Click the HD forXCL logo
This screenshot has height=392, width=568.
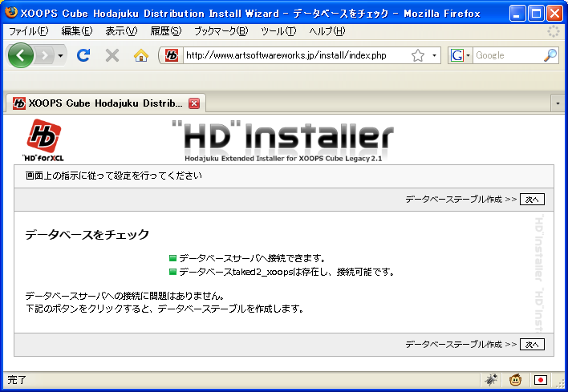(43, 140)
